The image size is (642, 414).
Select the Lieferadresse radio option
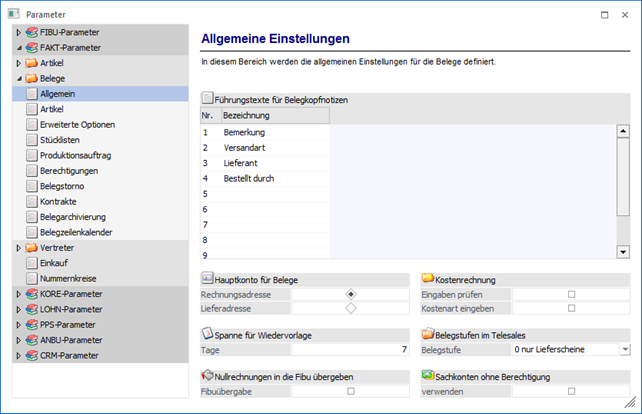point(350,309)
